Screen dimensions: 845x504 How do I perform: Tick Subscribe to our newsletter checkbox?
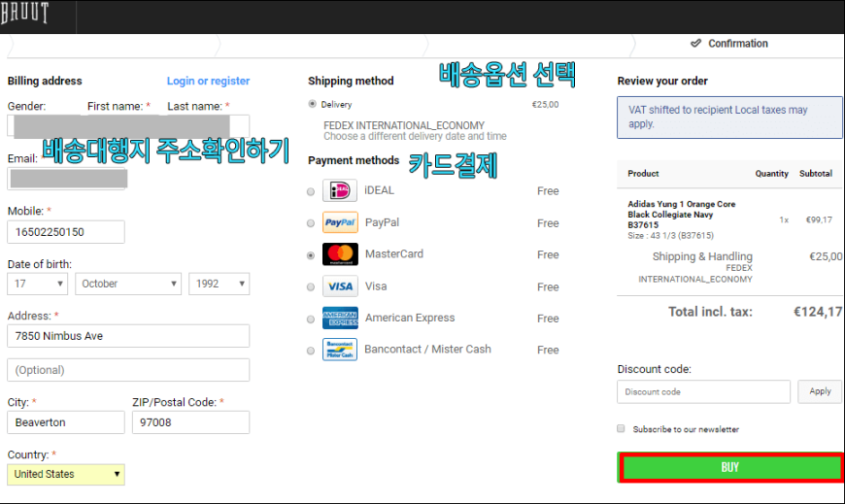tap(621, 428)
